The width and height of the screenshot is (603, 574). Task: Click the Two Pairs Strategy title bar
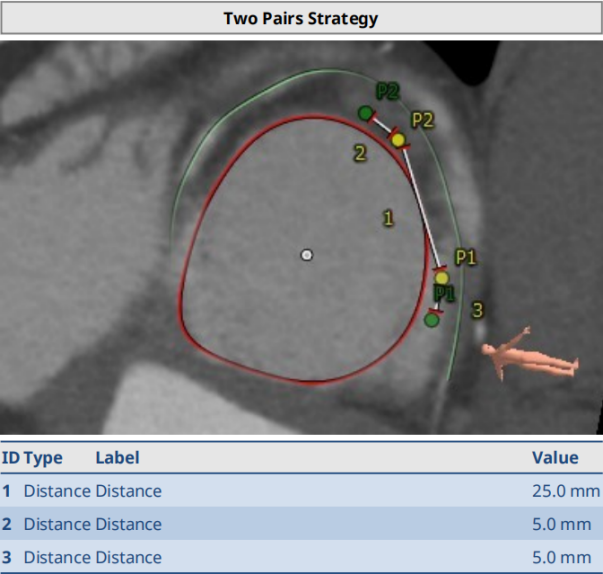pyautogui.click(x=301, y=19)
